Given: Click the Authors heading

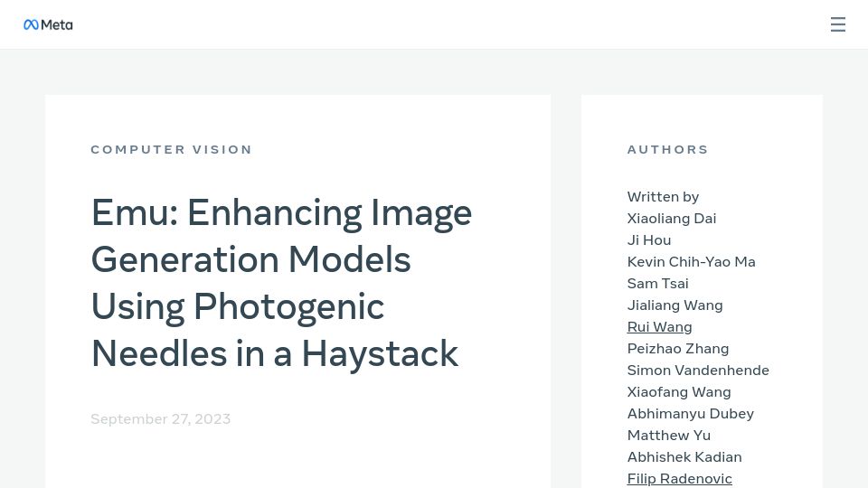Looking at the screenshot, I should (667, 149).
